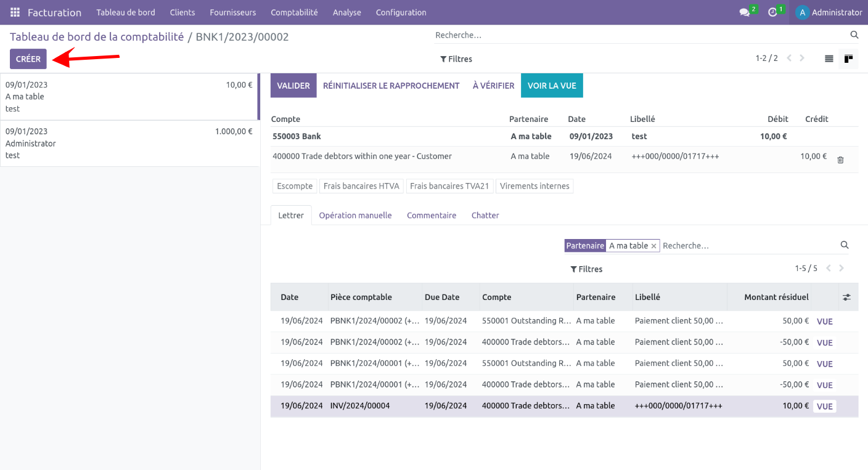The height and width of the screenshot is (470, 868).
Task: Switch to list view icon
Action: [x=829, y=59]
